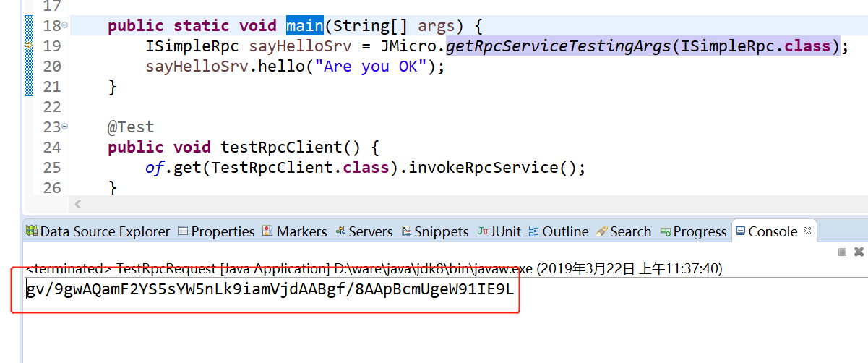Click ISimpleRpc type at start of line 19
Screen dimensions: 868x363
(x=192, y=46)
